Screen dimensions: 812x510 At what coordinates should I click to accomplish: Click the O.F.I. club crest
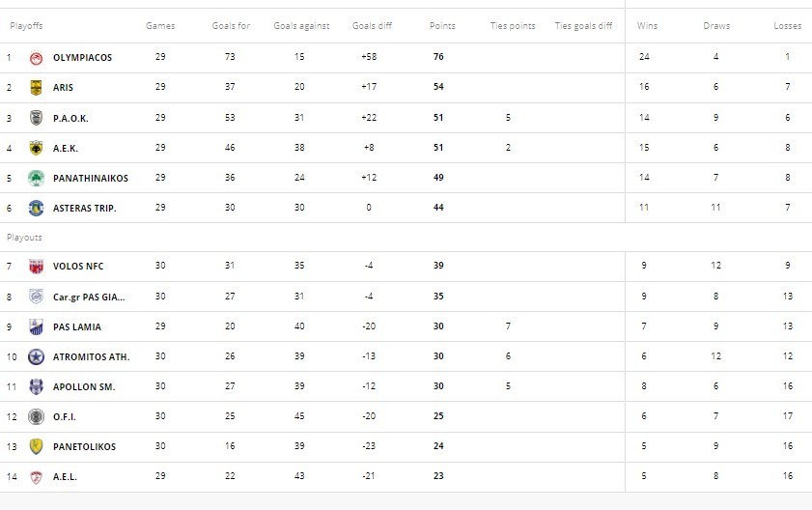(x=36, y=416)
